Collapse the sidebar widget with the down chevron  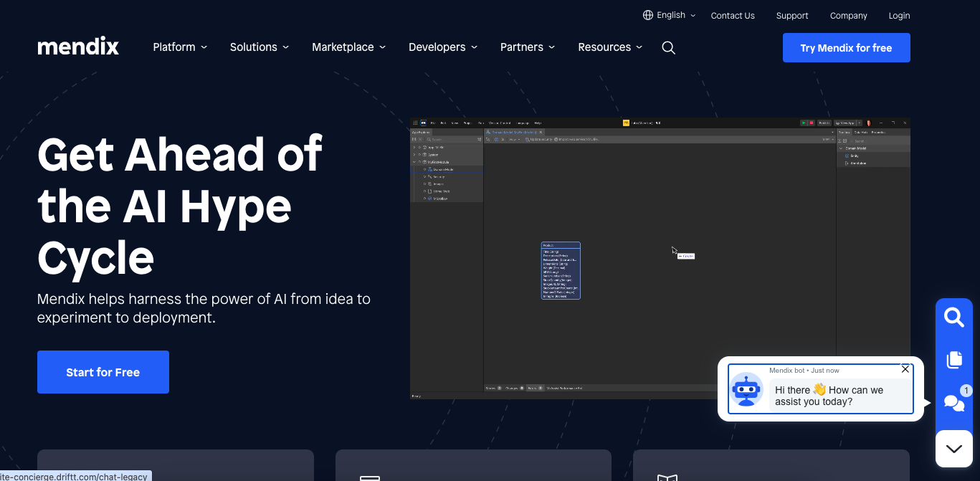pos(953,449)
